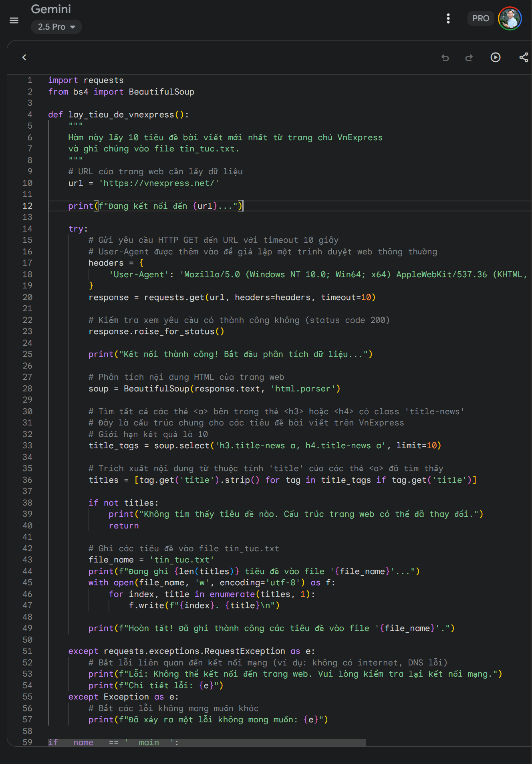532x764 pixels.
Task: Click line number 51 beside except clause
Action: click(x=27, y=651)
